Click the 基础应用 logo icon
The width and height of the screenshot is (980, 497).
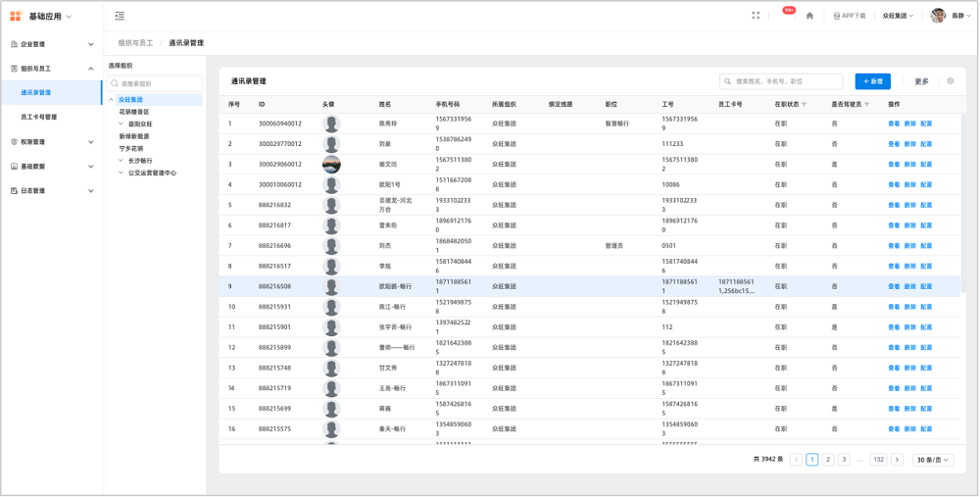(16, 16)
